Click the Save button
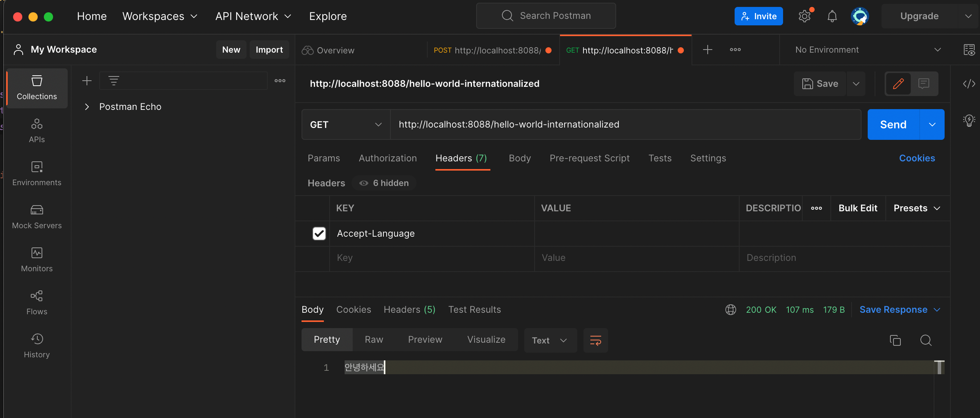Viewport: 980px width, 418px height. click(x=820, y=83)
